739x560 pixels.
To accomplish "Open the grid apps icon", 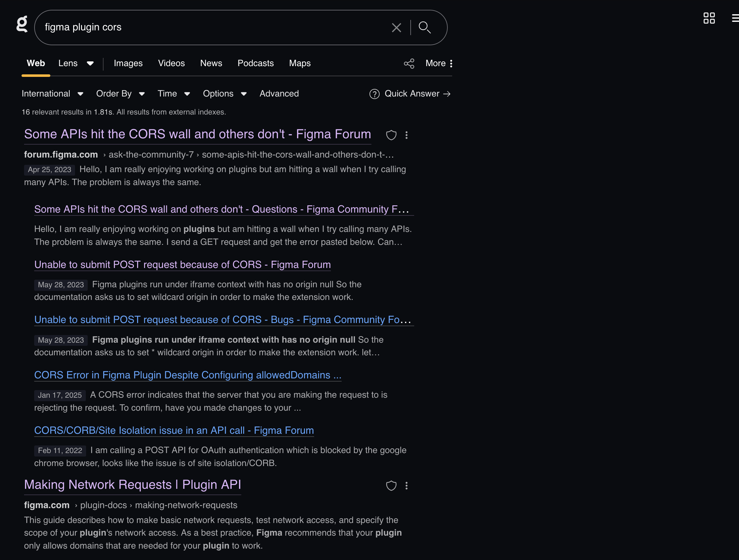I will [709, 18].
